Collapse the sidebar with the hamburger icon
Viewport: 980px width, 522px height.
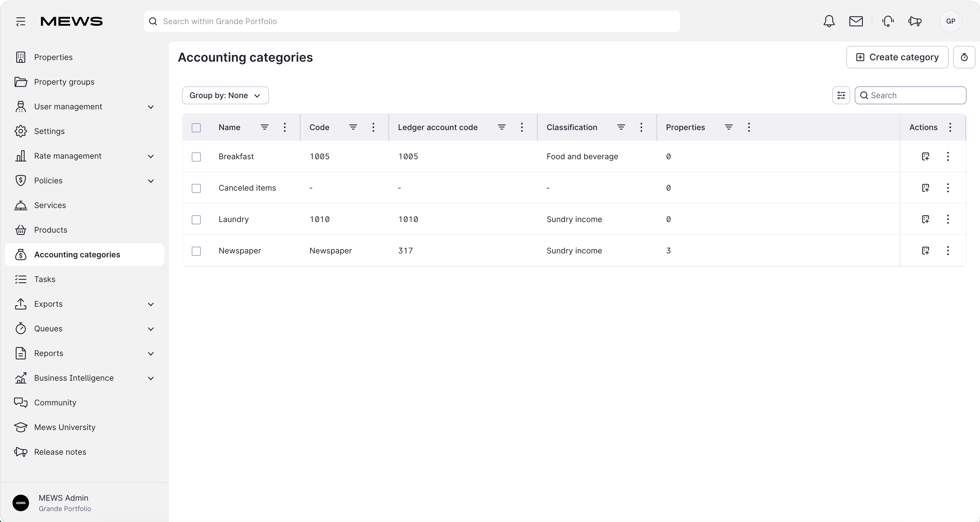point(21,22)
